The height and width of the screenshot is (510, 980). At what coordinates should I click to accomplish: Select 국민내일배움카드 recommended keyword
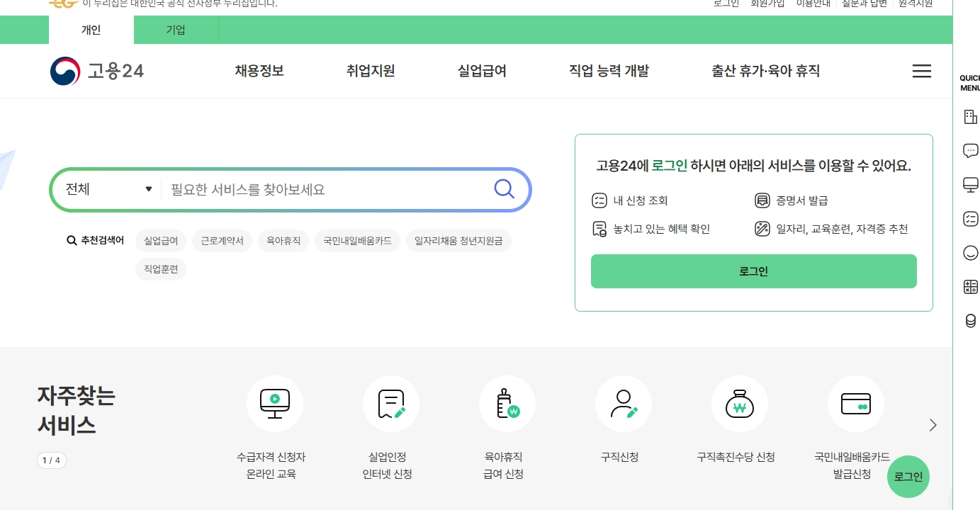(x=357, y=241)
